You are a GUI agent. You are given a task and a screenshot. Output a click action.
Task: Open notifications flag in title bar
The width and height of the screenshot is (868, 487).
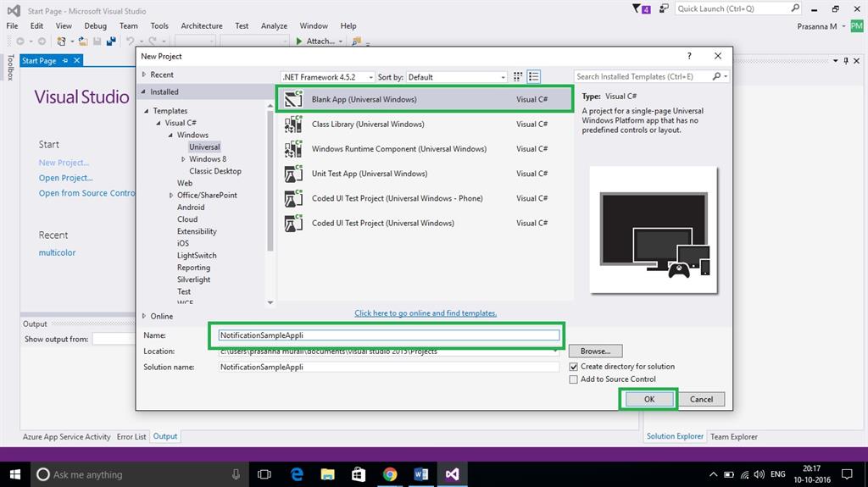(x=641, y=8)
